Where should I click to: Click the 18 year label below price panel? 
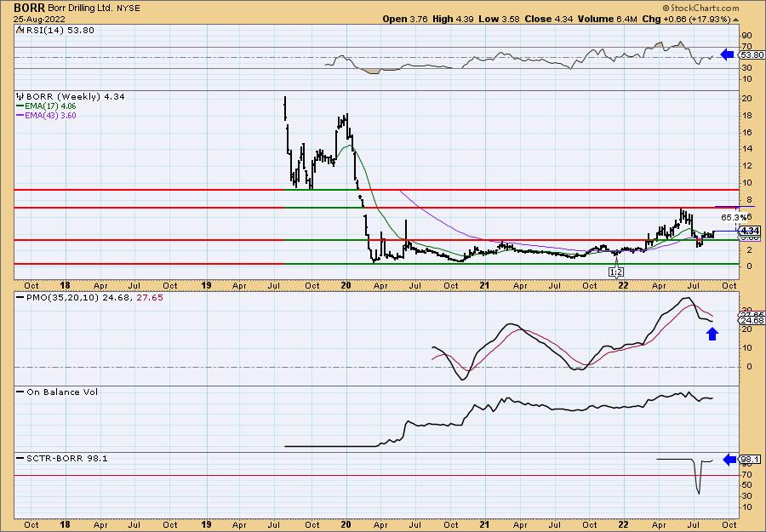(x=65, y=285)
